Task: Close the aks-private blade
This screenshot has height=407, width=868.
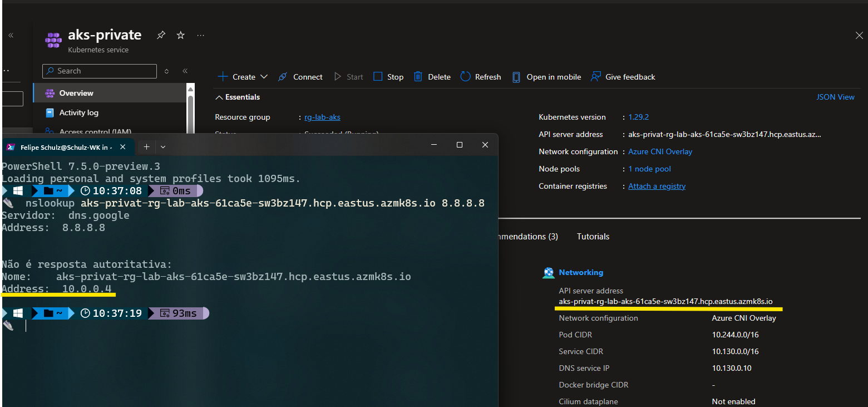Action: coord(859,35)
